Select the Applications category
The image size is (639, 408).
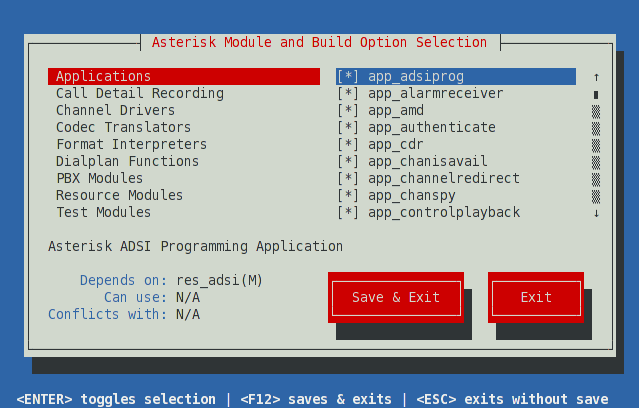click(x=104, y=77)
